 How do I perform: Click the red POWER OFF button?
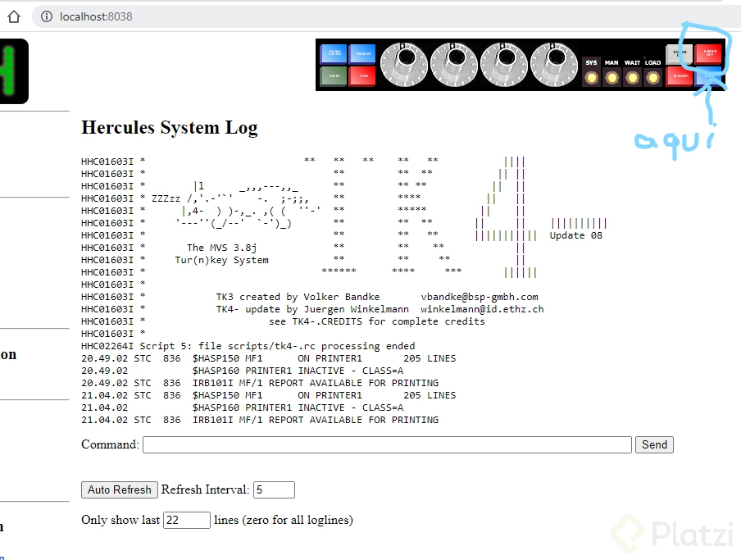tap(708, 54)
